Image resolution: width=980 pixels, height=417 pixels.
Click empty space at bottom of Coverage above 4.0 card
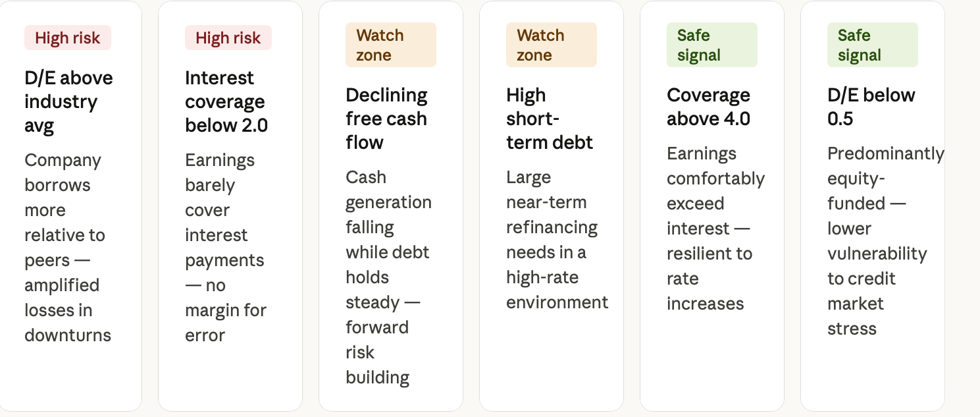pos(712,362)
